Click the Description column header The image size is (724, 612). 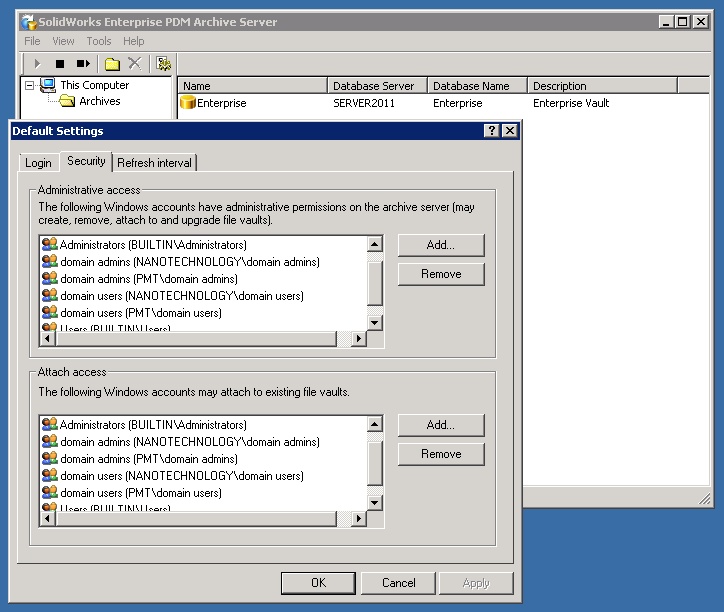pyautogui.click(x=603, y=86)
